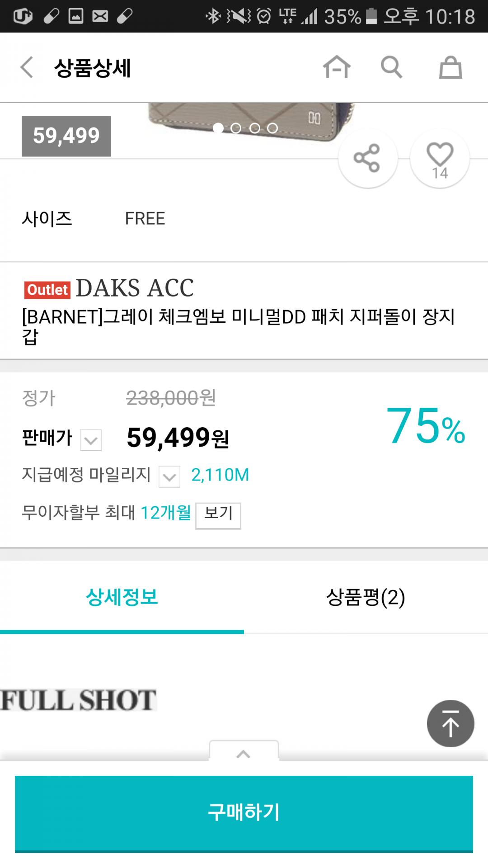Tap the back arrow icon

[27, 68]
